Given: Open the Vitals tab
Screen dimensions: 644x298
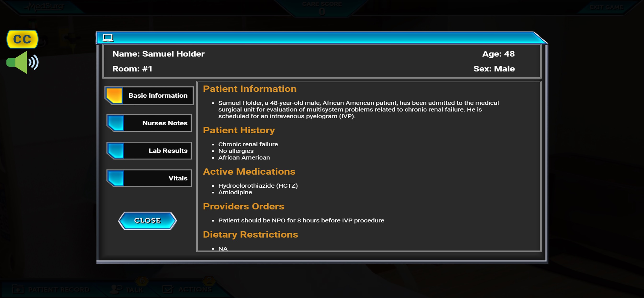Looking at the screenshot, I should coord(149,178).
